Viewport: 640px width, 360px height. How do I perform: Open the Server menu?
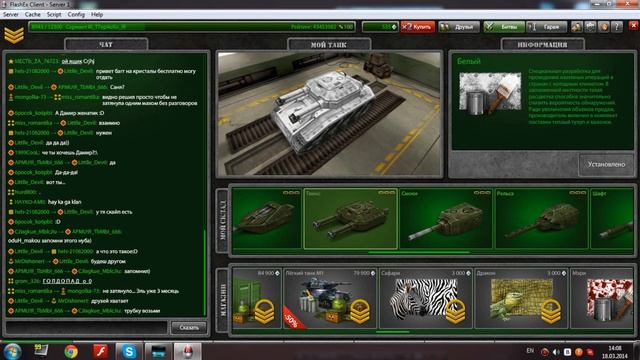click(x=11, y=14)
